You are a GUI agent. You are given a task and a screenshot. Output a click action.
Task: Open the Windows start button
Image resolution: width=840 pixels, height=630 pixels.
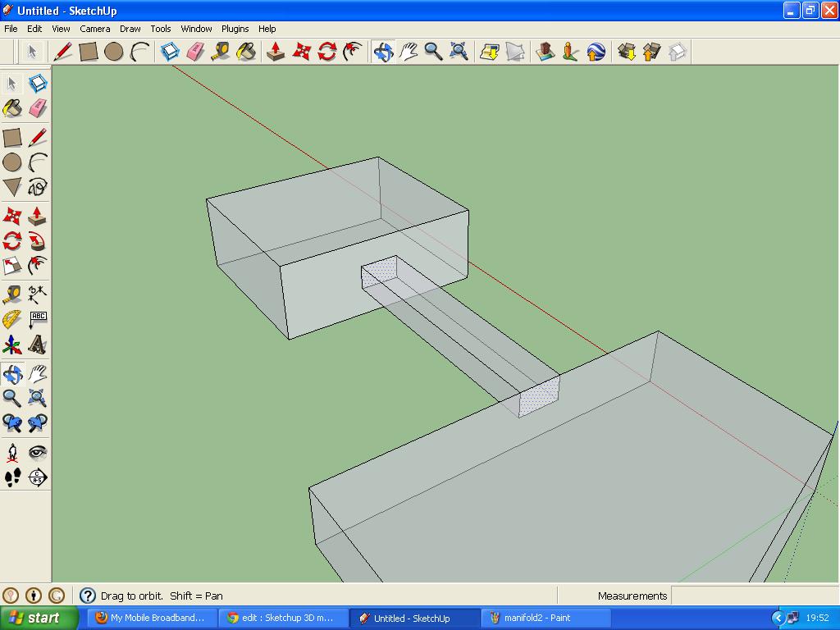click(39, 618)
